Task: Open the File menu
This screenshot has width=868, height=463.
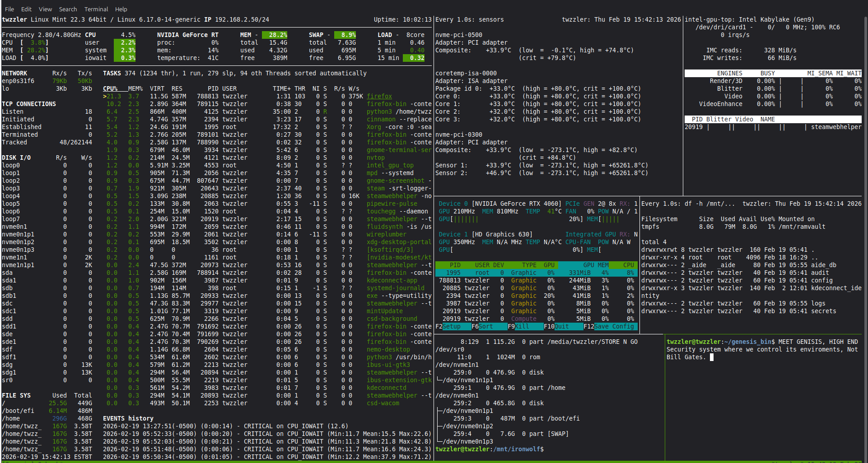Action: 9,9
